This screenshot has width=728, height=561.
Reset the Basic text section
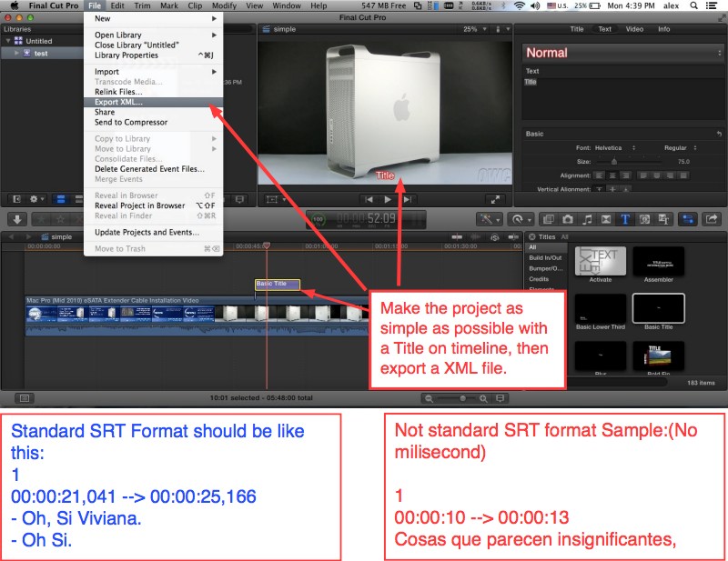click(719, 134)
